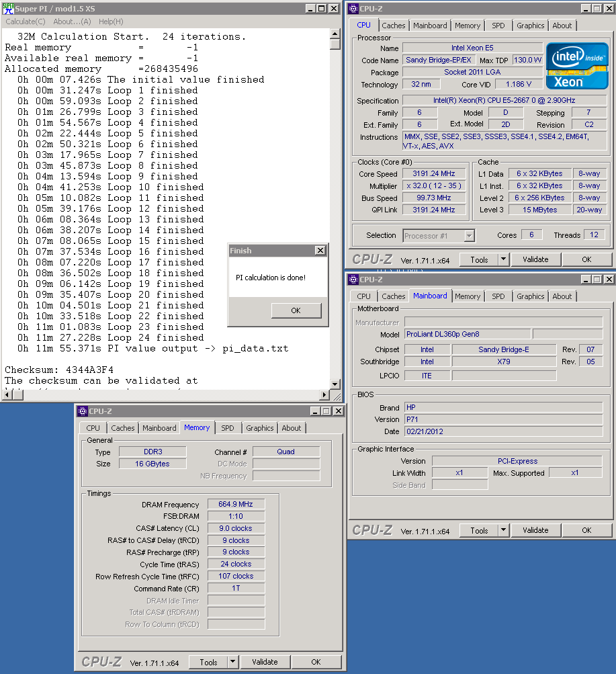Switch to CPU tab in Mainboard CPU-Z window

363,296
